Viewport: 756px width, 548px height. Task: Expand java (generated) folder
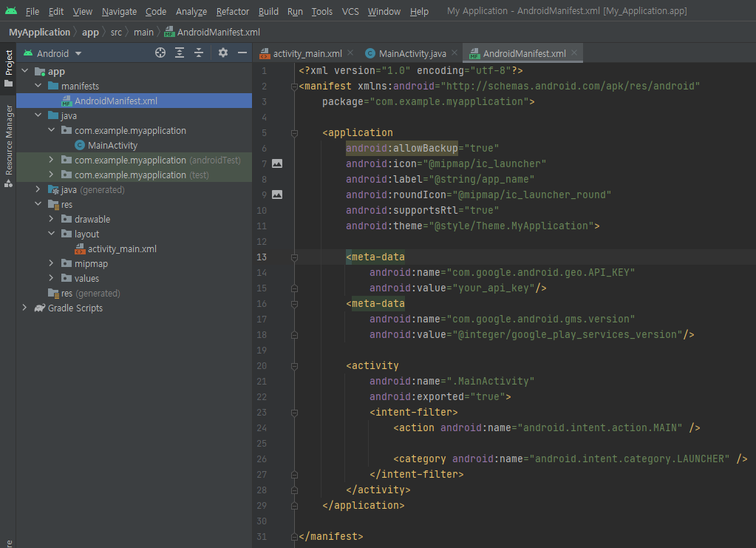click(38, 189)
